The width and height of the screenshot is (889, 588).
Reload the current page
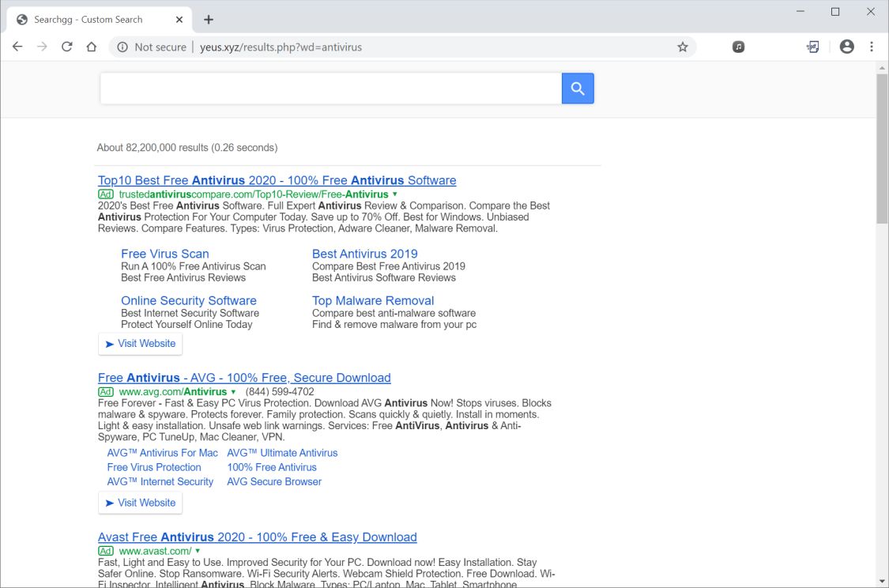(x=67, y=47)
